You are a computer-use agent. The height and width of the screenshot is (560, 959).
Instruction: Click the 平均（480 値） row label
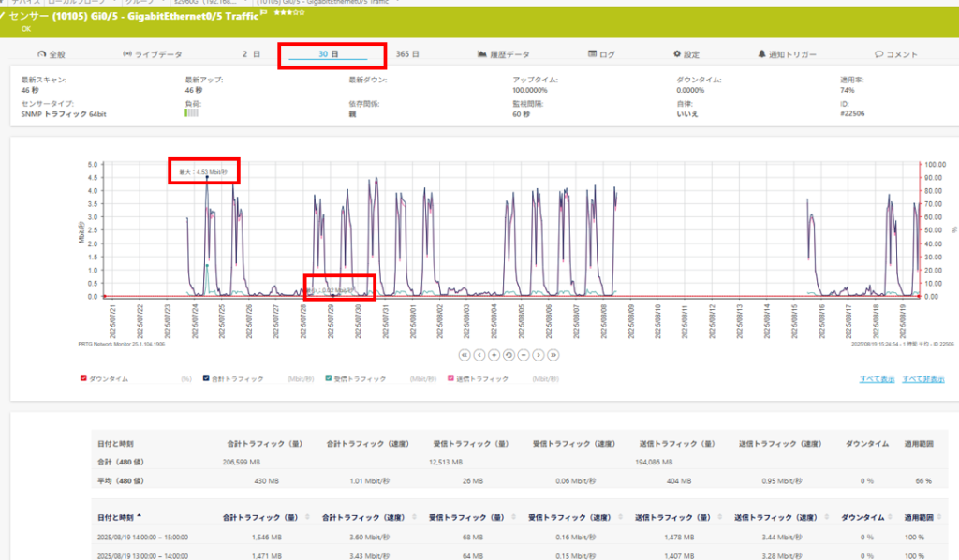(x=121, y=481)
